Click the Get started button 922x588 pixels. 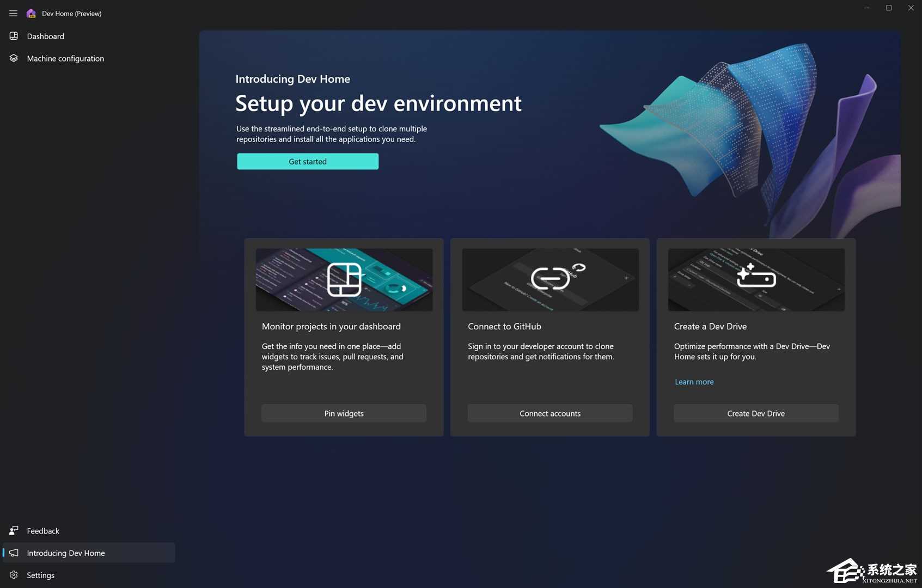308,161
